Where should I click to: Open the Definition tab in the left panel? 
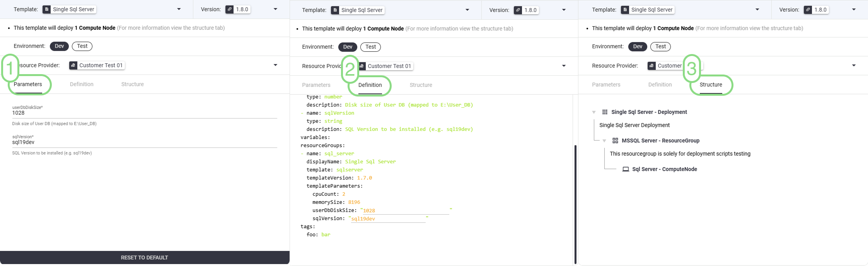(82, 84)
